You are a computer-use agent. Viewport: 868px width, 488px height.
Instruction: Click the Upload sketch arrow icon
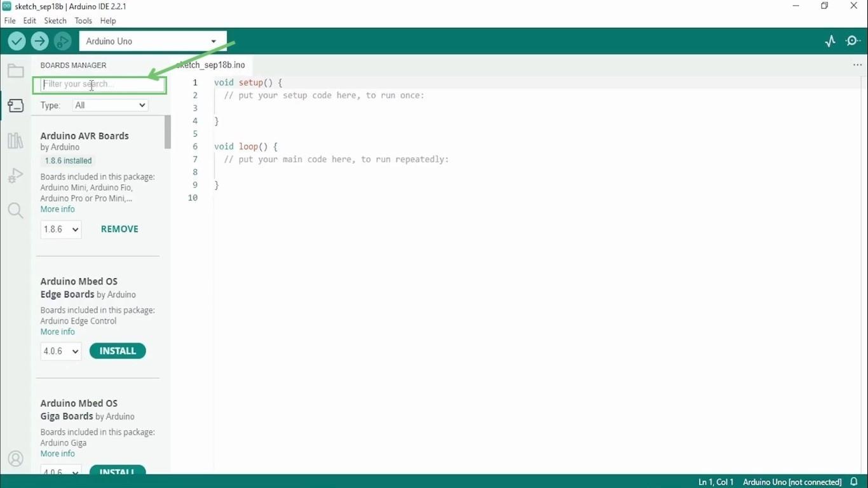pos(39,41)
